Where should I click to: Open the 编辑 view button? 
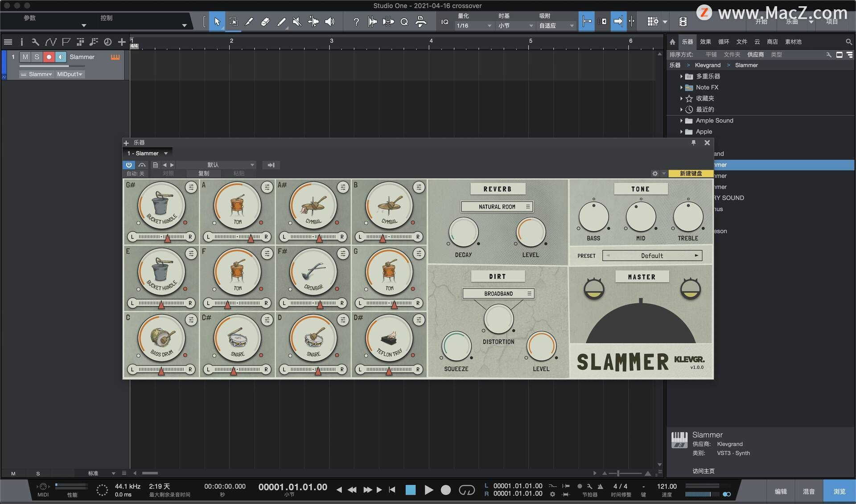tap(781, 491)
